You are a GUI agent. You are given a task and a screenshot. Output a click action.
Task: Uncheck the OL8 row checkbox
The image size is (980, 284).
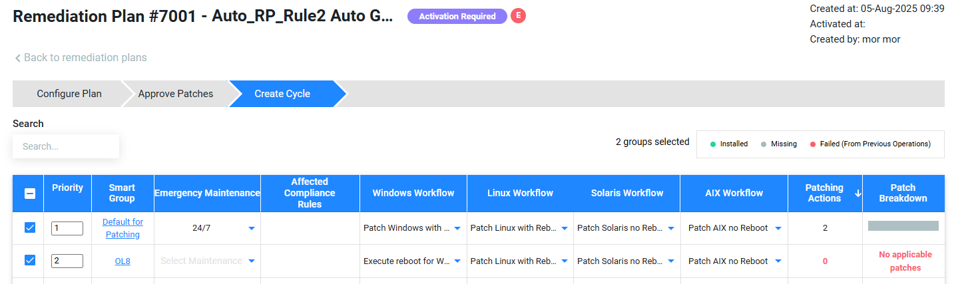coord(30,261)
